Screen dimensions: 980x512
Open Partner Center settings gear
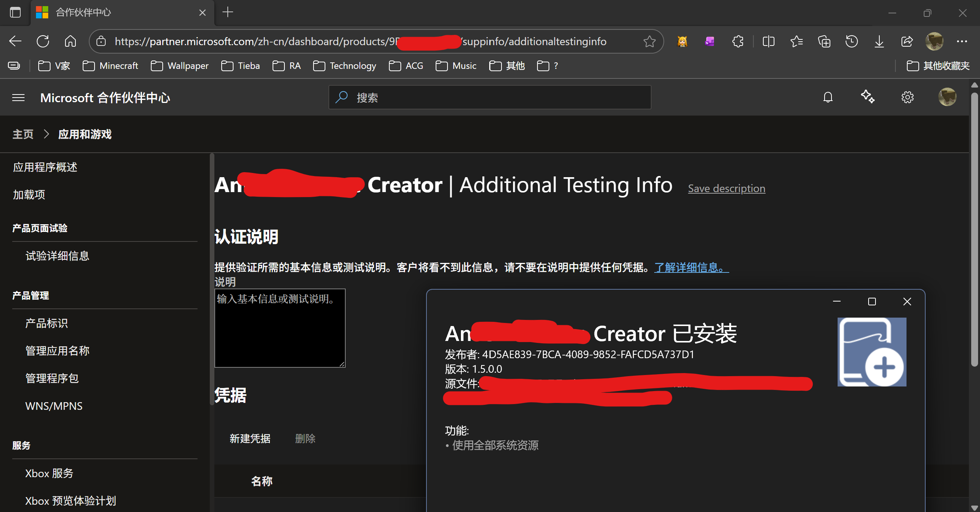click(907, 97)
